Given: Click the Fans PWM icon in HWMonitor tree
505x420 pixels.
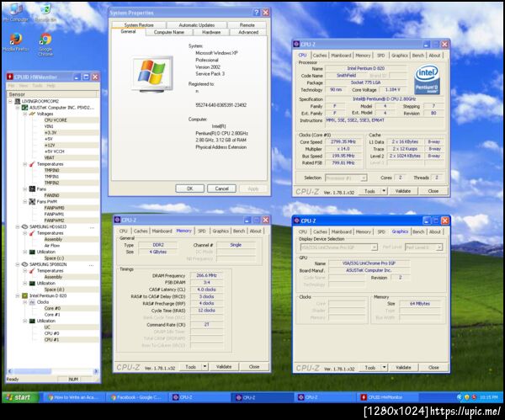Looking at the screenshot, I should coord(32,202).
